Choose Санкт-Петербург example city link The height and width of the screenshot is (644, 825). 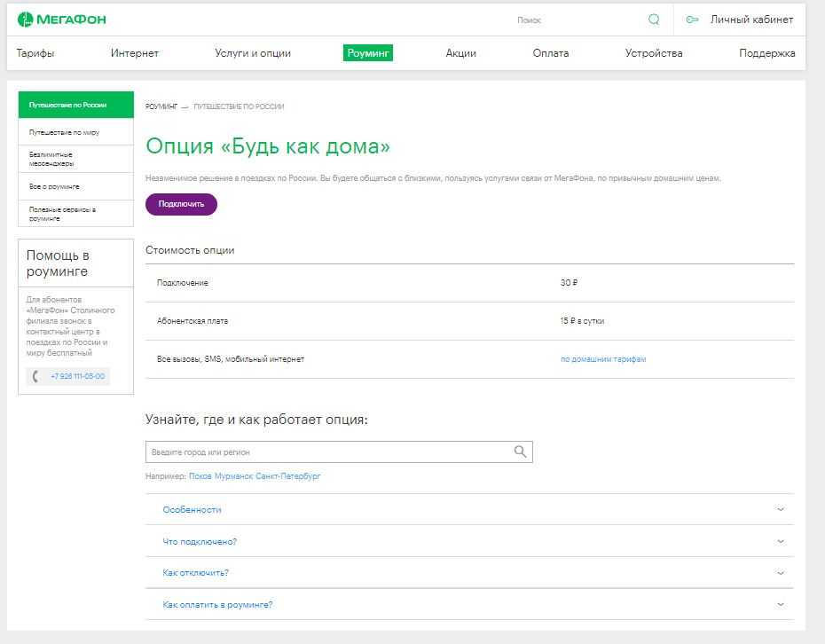click(287, 476)
